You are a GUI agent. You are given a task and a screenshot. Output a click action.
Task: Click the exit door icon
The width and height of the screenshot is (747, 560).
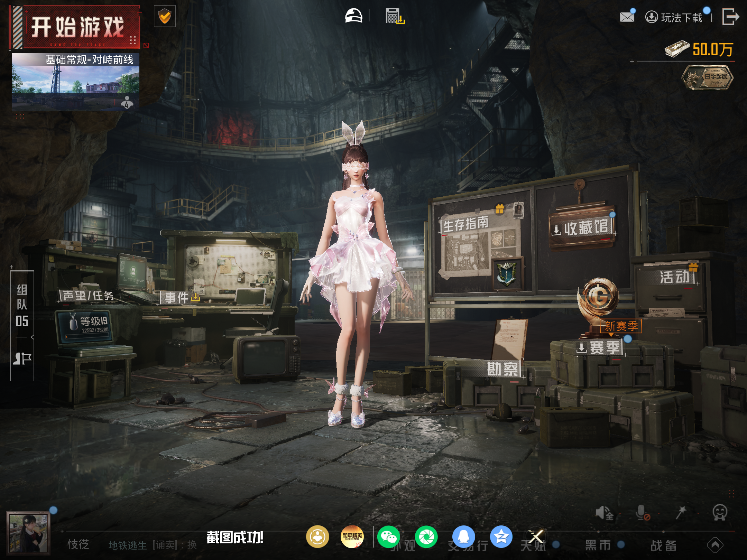(730, 17)
